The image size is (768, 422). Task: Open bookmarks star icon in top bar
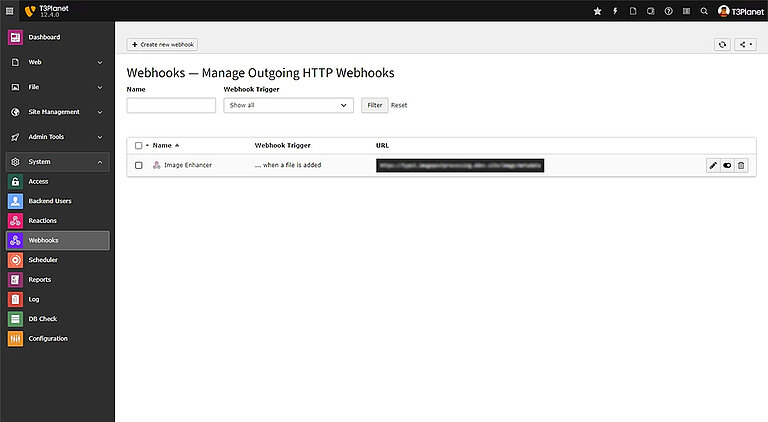[x=598, y=11]
